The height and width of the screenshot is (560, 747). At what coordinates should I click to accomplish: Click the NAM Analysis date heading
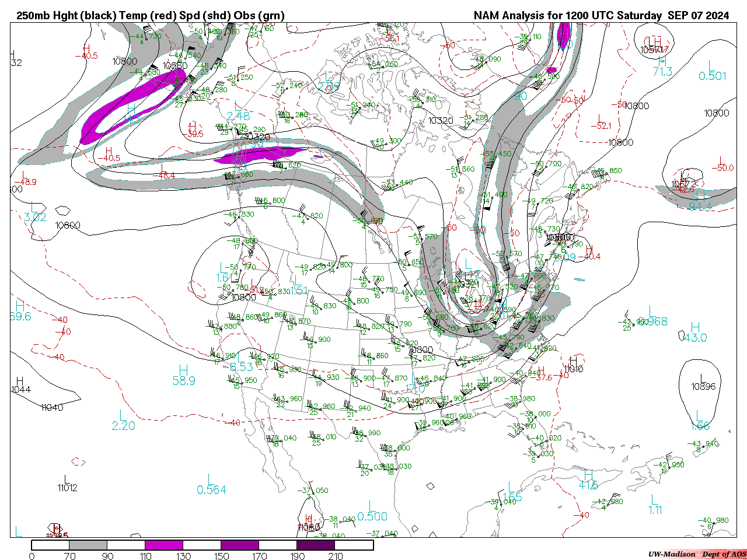point(601,16)
